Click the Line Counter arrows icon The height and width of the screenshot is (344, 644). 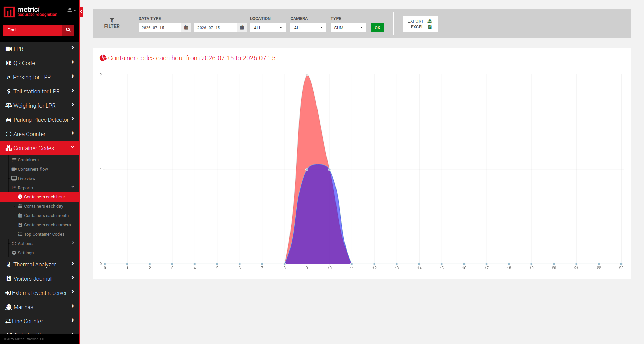click(x=8, y=321)
